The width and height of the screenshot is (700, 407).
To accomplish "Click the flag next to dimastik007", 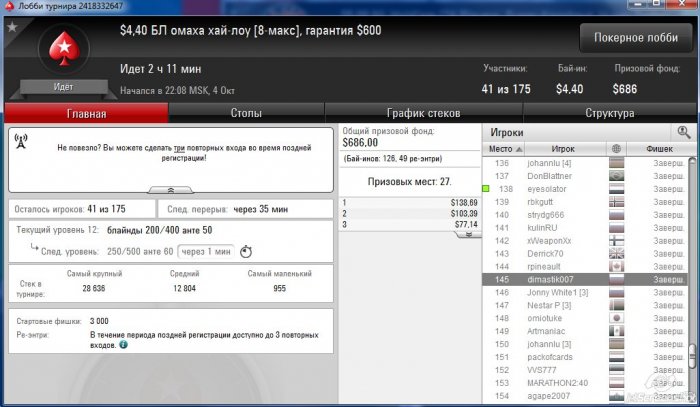I will [617, 279].
